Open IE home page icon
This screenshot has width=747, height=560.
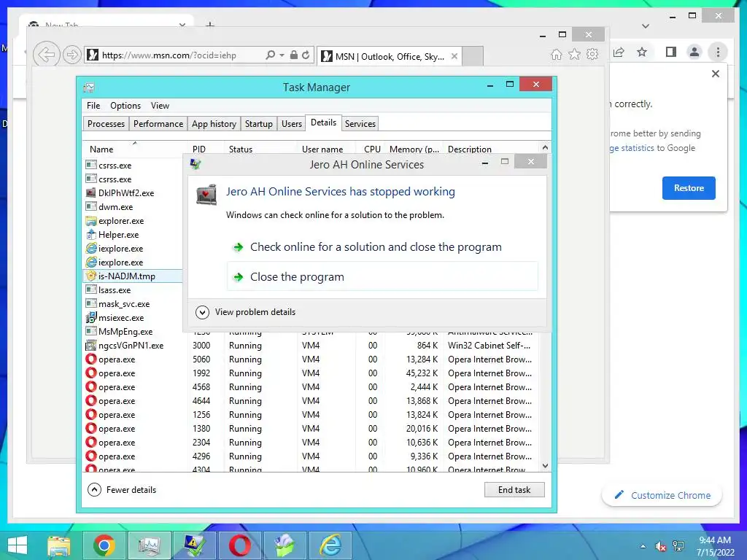click(x=557, y=54)
